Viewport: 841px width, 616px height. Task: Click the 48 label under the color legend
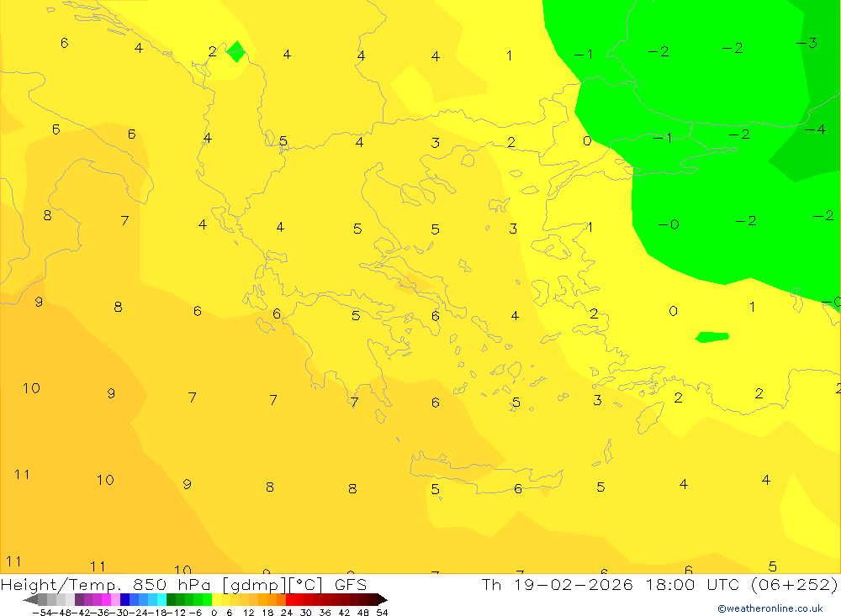click(x=363, y=613)
